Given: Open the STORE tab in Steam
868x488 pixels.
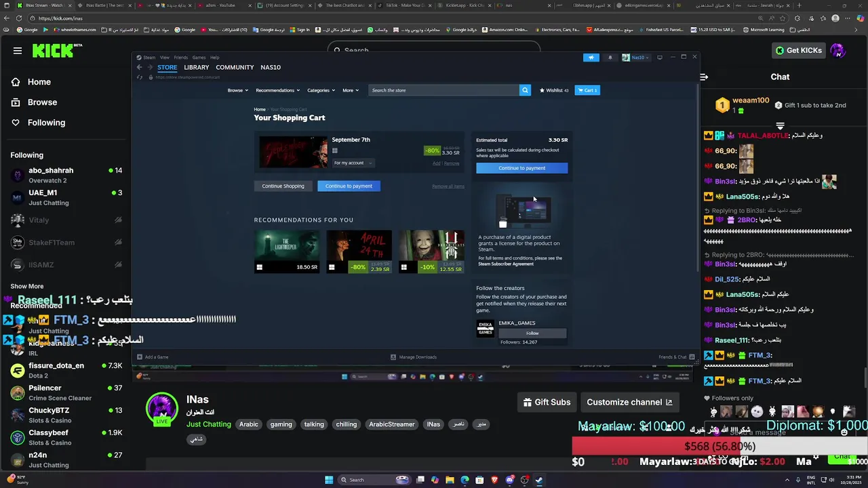Looking at the screenshot, I should (x=167, y=67).
